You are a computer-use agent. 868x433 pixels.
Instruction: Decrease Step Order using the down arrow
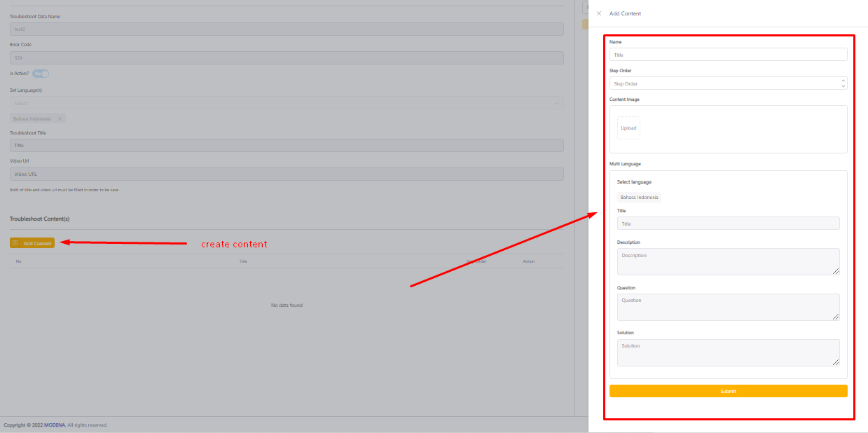[843, 86]
